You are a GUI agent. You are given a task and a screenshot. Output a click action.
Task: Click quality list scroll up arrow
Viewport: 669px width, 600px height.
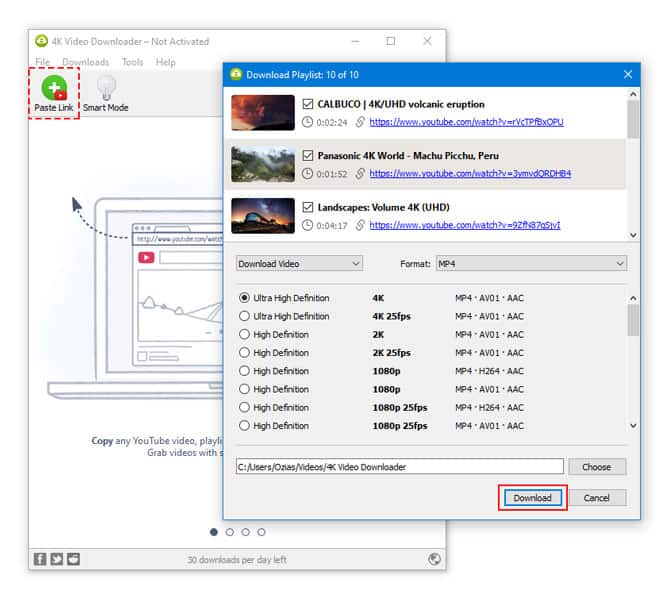point(633,298)
